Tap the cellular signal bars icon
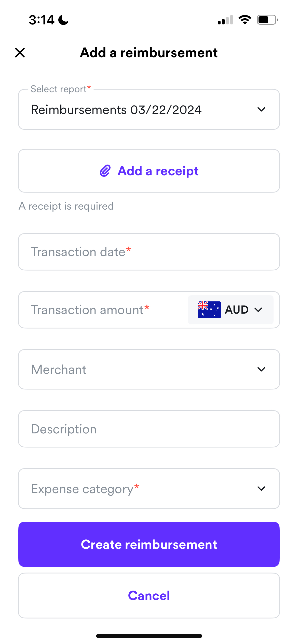Image resolution: width=298 pixels, height=644 pixels. [x=225, y=20]
